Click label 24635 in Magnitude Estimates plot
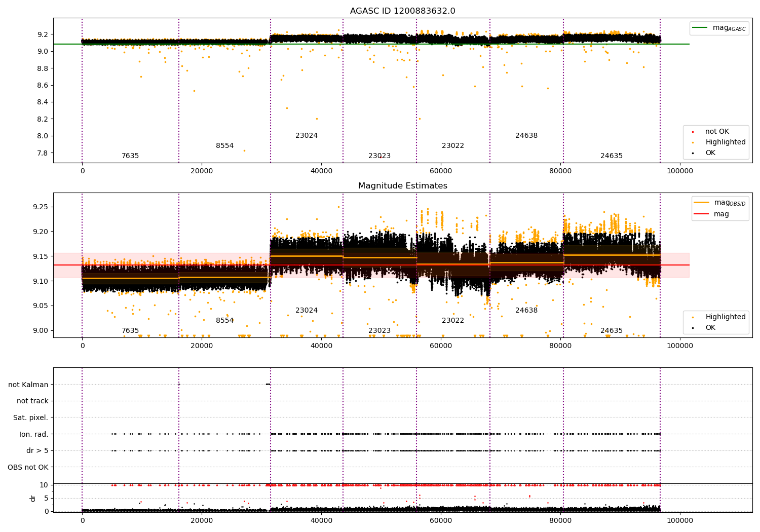760x532 pixels. (x=612, y=331)
